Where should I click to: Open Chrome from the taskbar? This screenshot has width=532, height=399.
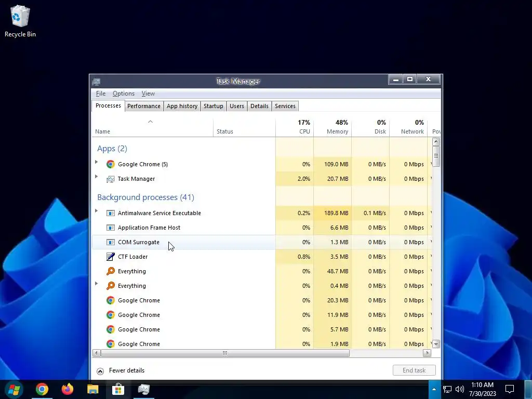tap(42, 389)
